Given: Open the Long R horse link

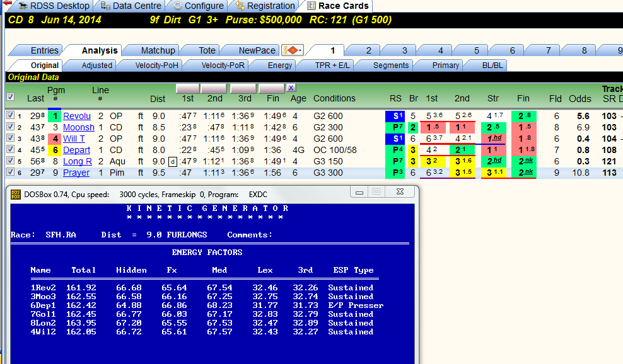Looking at the screenshot, I should coord(78,161).
